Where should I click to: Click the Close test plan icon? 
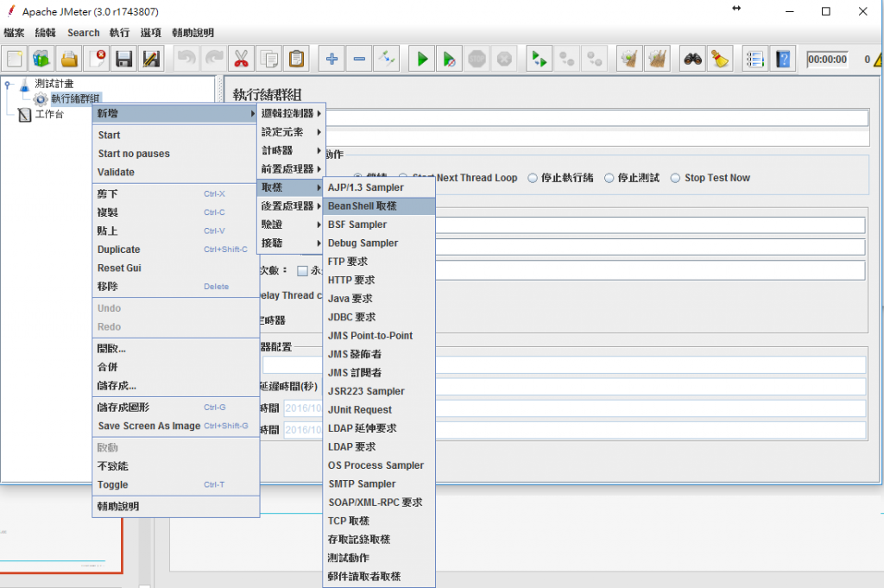click(97, 60)
